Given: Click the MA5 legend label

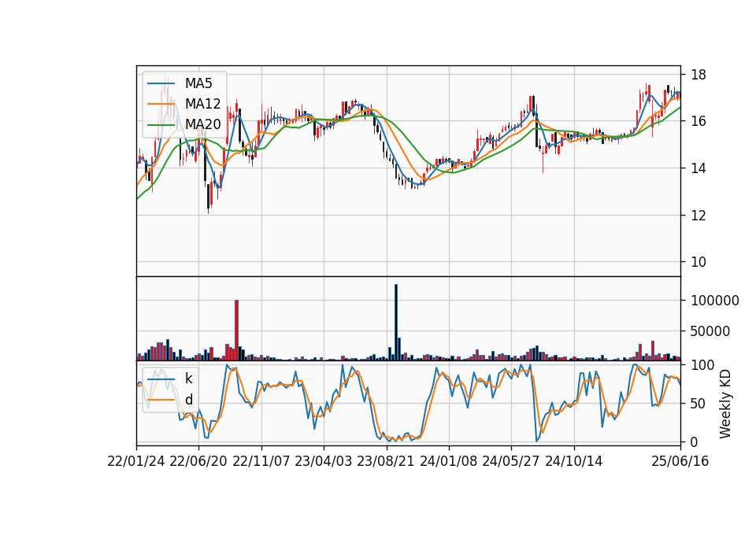Looking at the screenshot, I should [x=198, y=83].
